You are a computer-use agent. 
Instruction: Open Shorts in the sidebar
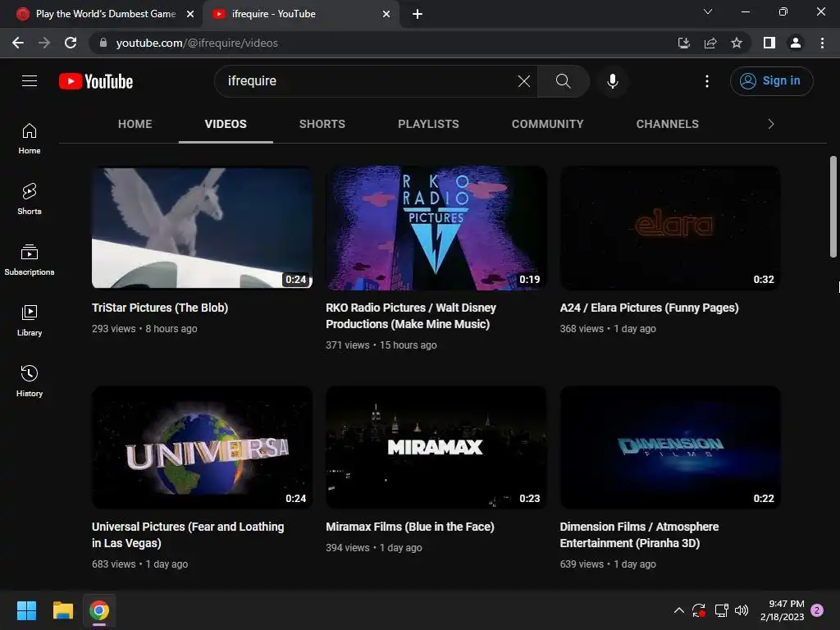(30, 199)
